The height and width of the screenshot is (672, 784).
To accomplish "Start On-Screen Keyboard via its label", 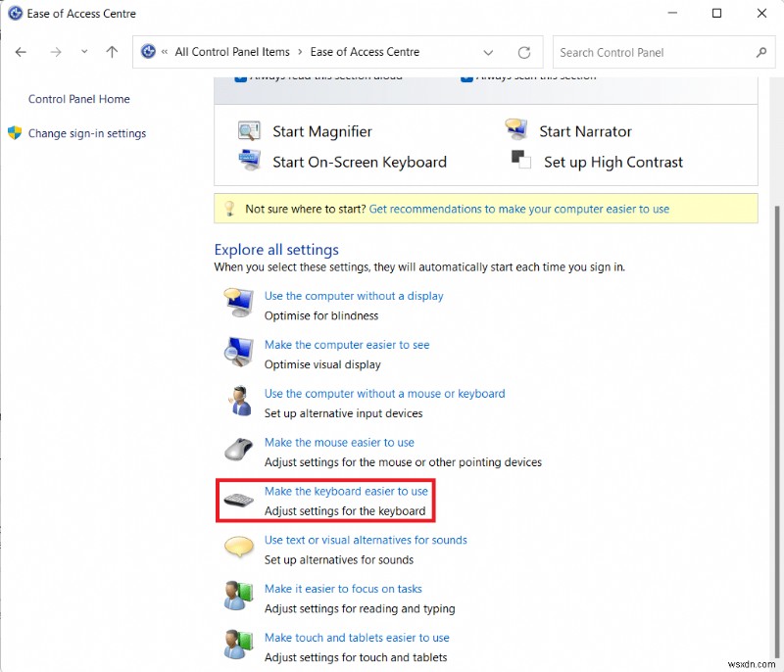I will coord(360,162).
